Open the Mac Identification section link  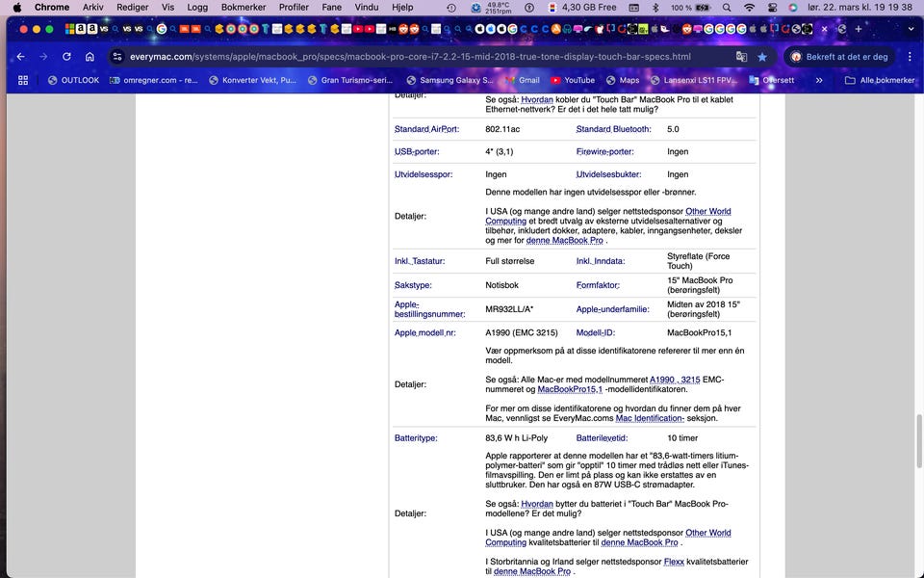tap(650, 418)
